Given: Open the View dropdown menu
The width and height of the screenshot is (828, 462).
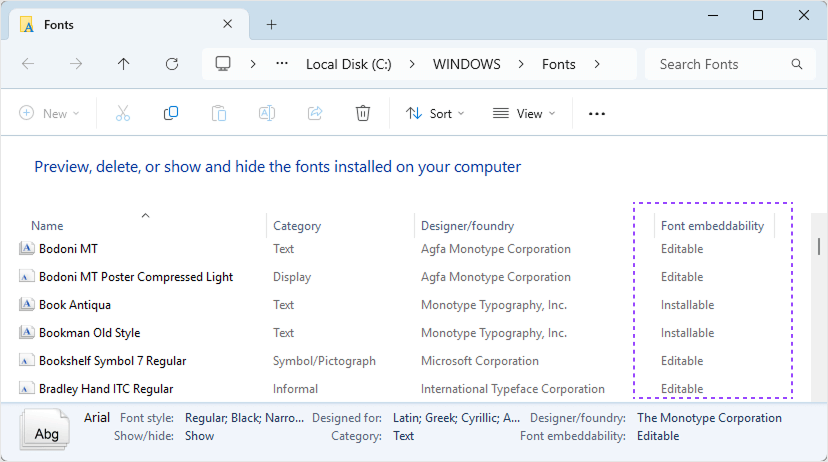Looking at the screenshot, I should pos(524,114).
